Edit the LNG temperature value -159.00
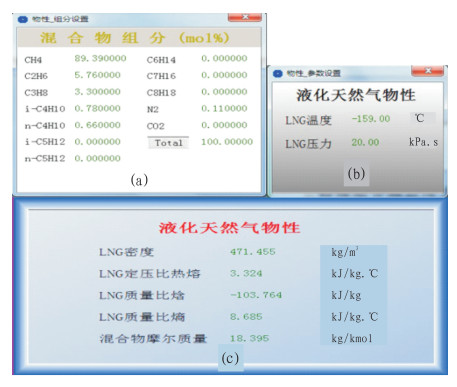Image resolution: width=457 pixels, height=387 pixels. [x=371, y=119]
